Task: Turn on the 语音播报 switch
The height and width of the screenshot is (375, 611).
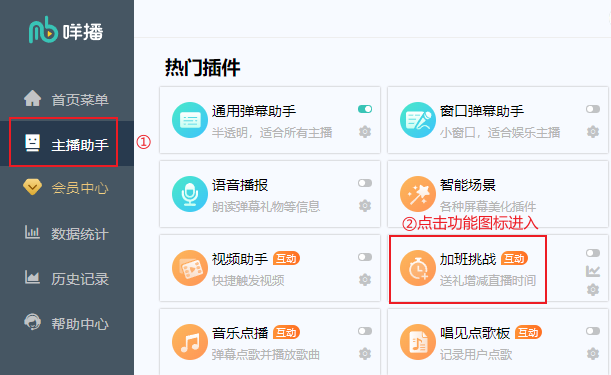Action: point(365,183)
